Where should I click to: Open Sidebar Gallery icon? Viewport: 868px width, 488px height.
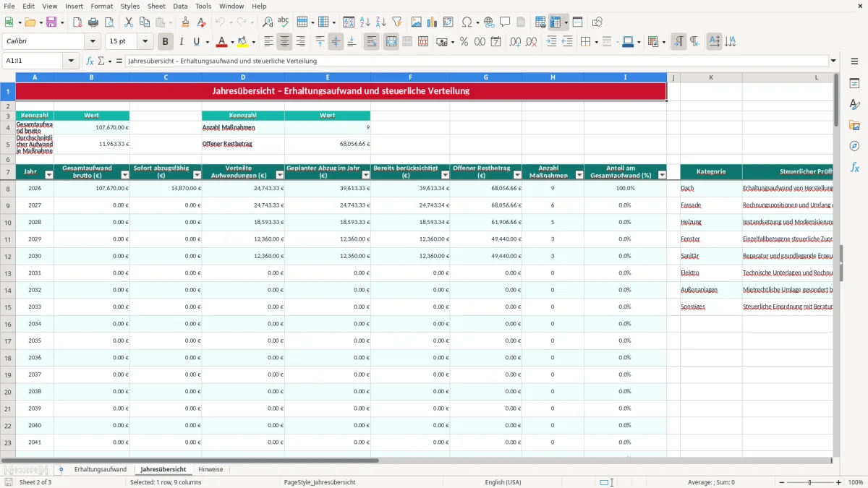click(x=854, y=125)
